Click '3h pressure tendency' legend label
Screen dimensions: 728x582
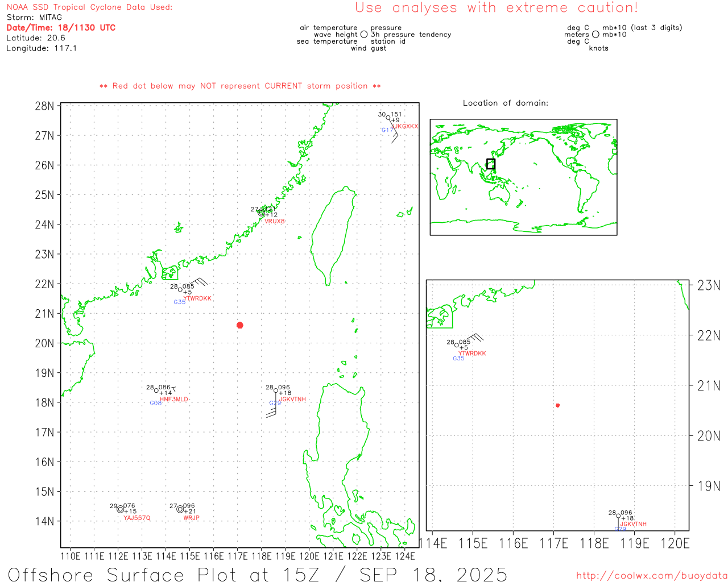click(411, 35)
